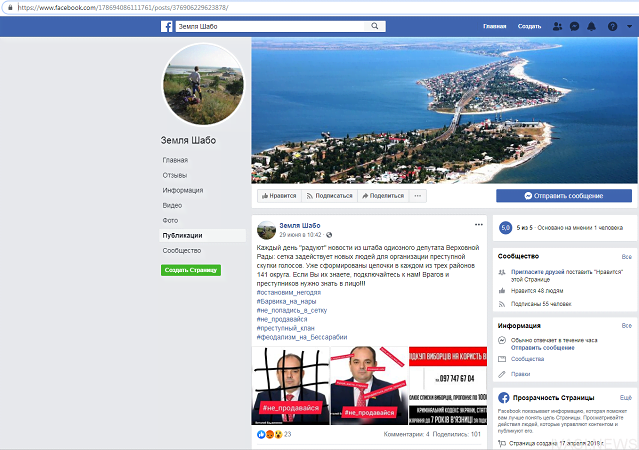Click the public globe icon on post
The image size is (639, 450).
click(329, 235)
